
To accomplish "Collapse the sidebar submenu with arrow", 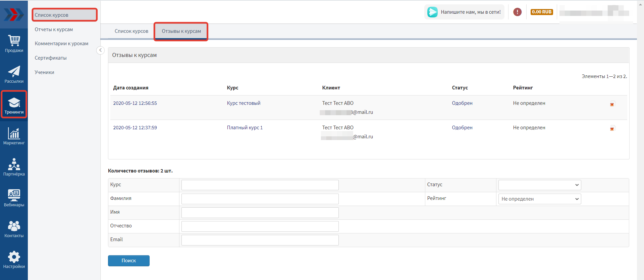I will tap(100, 50).
